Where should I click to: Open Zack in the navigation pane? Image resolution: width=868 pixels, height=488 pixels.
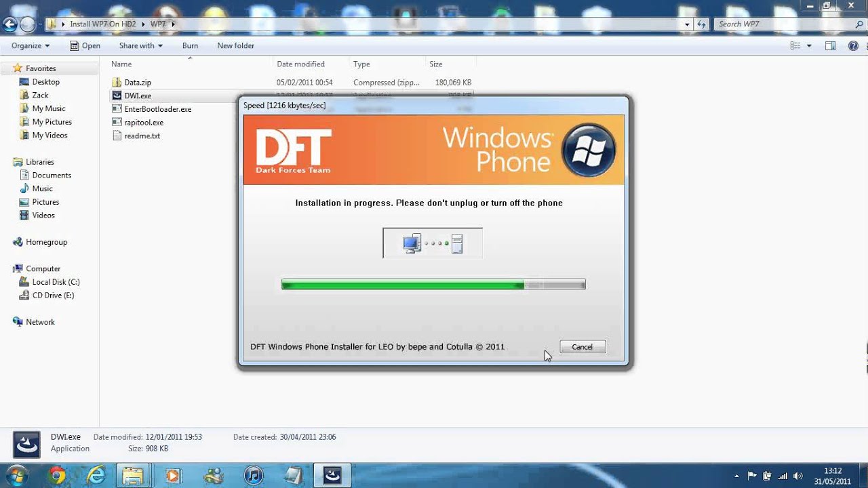tap(41, 96)
